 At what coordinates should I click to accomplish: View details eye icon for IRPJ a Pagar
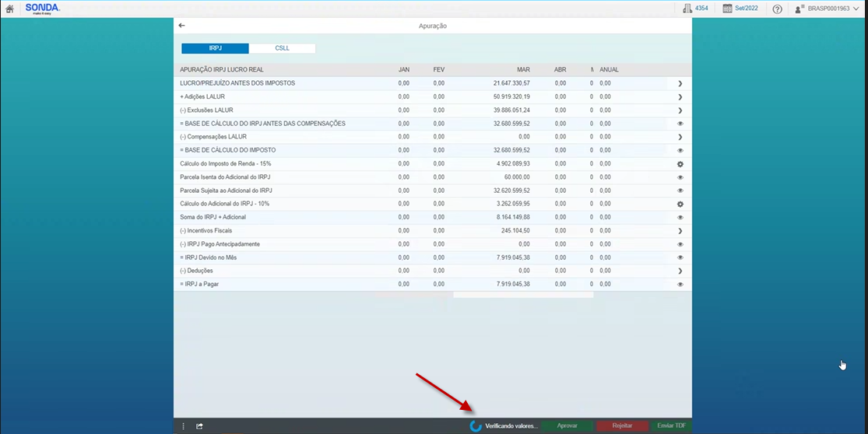pyautogui.click(x=680, y=285)
